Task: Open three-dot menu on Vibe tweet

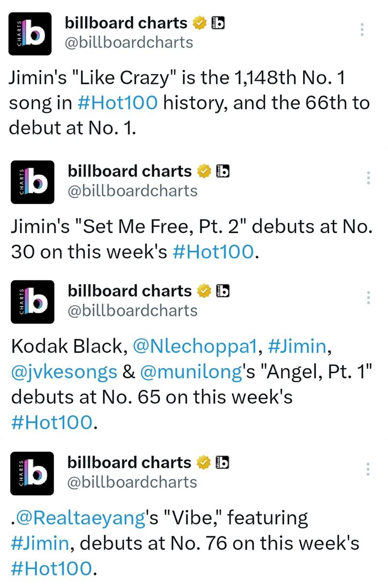Action: click(x=368, y=469)
